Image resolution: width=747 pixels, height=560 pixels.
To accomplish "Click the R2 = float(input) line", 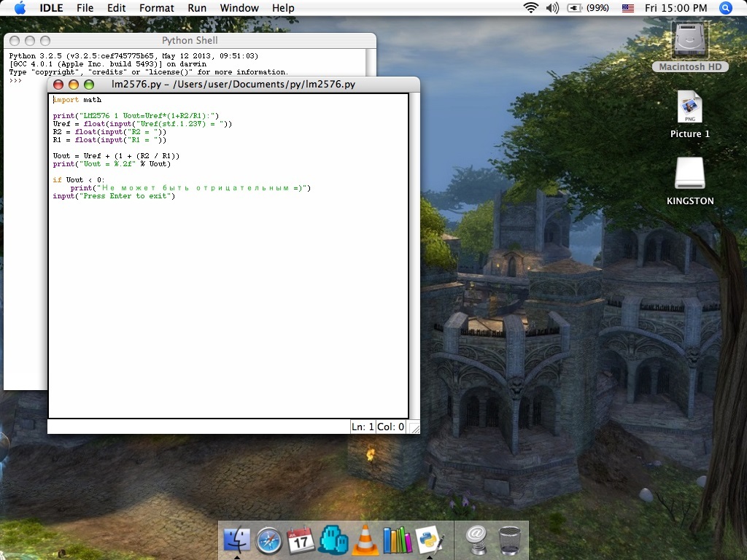I will point(109,131).
